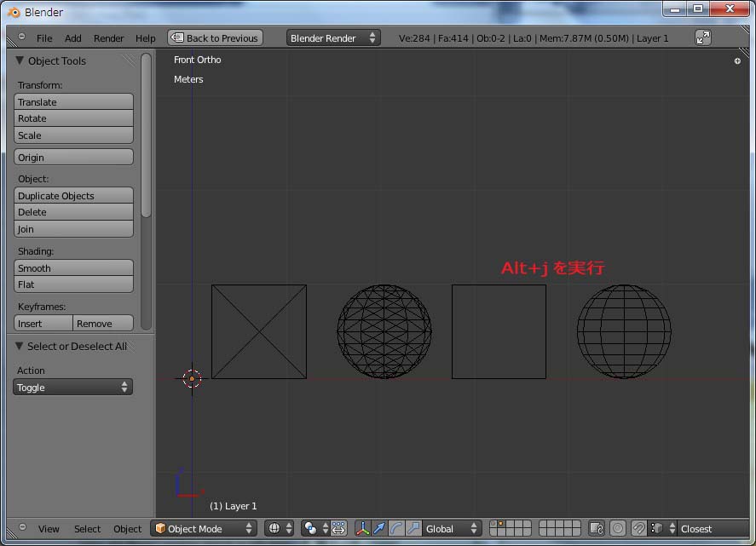Screen dimensions: 756x546
Task: Collapse Select or Deselect All panel
Action: point(20,346)
